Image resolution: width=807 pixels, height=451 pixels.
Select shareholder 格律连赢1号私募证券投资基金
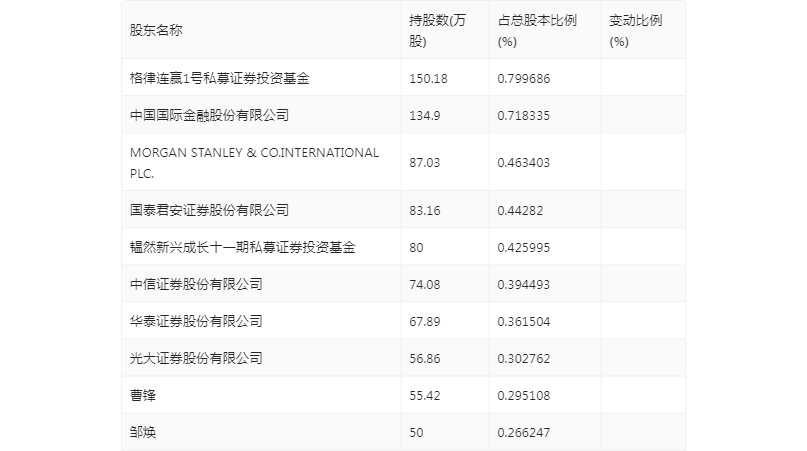[x=220, y=78]
